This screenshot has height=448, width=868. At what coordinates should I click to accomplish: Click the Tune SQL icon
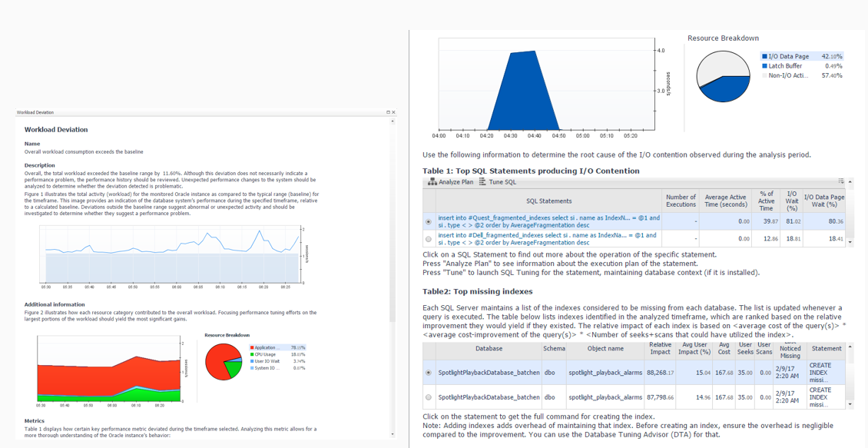coord(482,182)
